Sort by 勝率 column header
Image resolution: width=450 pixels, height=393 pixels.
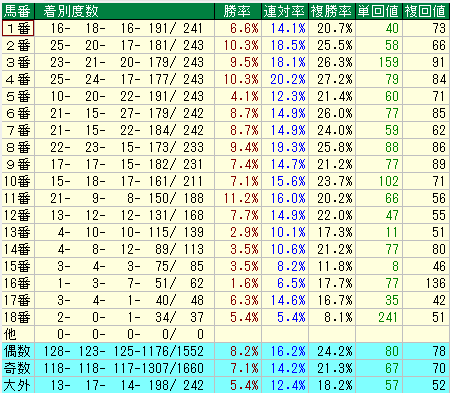pos(238,11)
